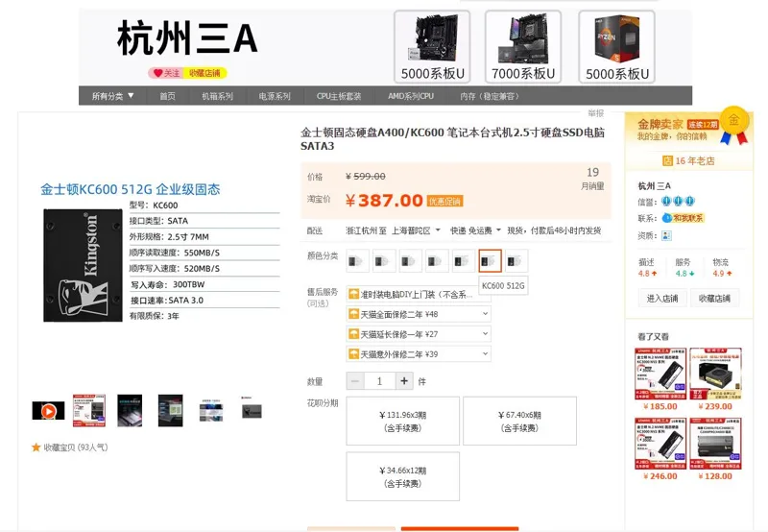Select the first color option swatch
Viewport: 768px width, 532px height.
(x=357, y=261)
